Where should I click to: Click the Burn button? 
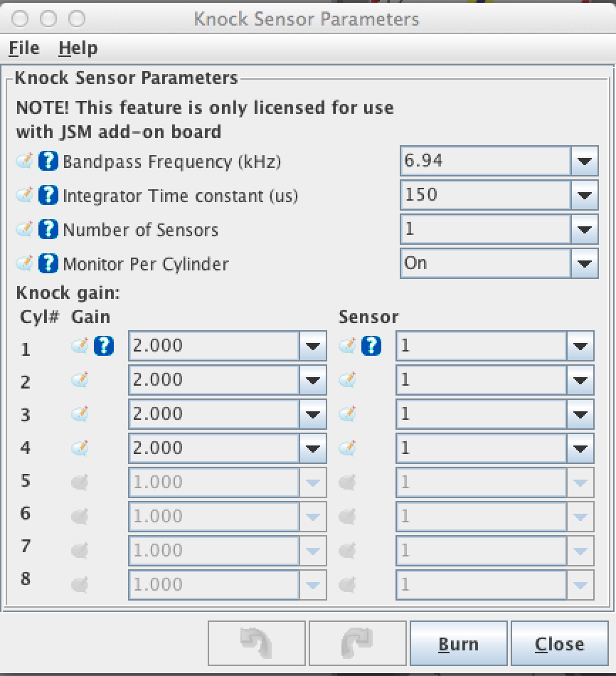[458, 644]
